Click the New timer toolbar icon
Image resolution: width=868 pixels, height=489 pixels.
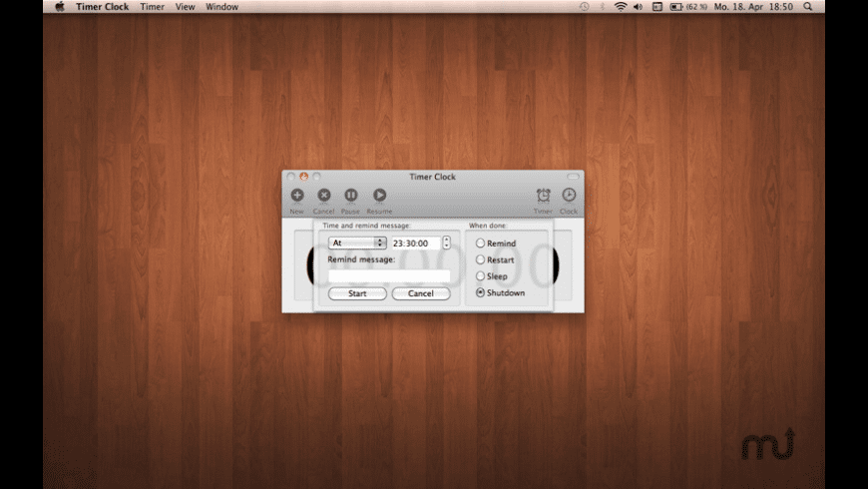pos(297,196)
